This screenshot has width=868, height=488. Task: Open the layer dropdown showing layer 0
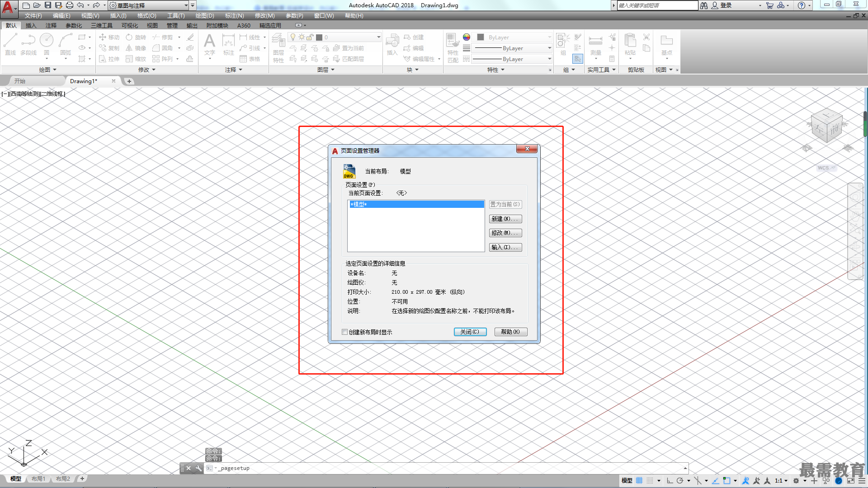tap(335, 37)
